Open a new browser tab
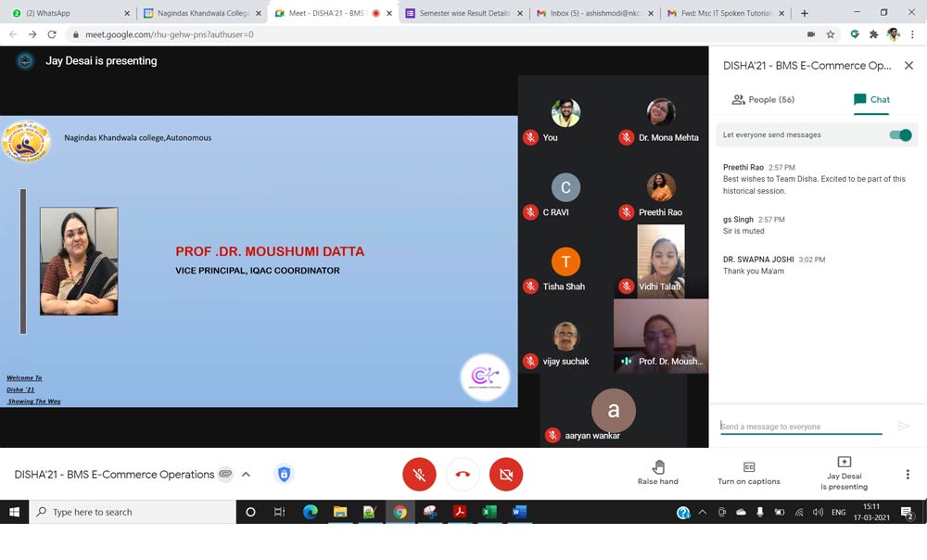Image resolution: width=927 pixels, height=560 pixels. tap(804, 13)
